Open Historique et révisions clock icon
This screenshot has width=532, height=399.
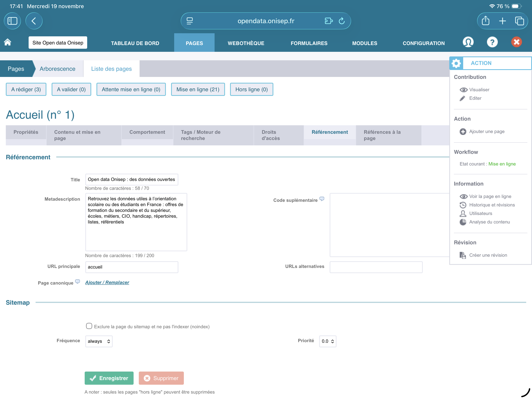(463, 205)
